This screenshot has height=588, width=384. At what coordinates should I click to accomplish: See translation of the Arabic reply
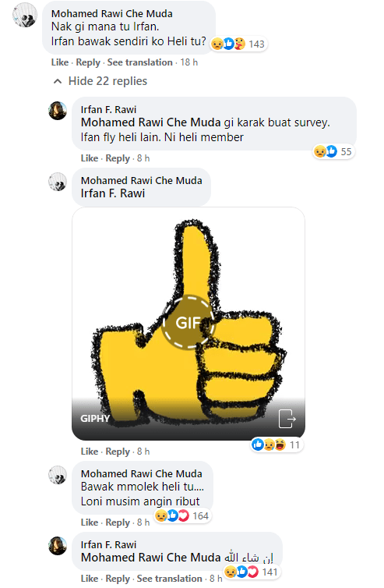169,579
